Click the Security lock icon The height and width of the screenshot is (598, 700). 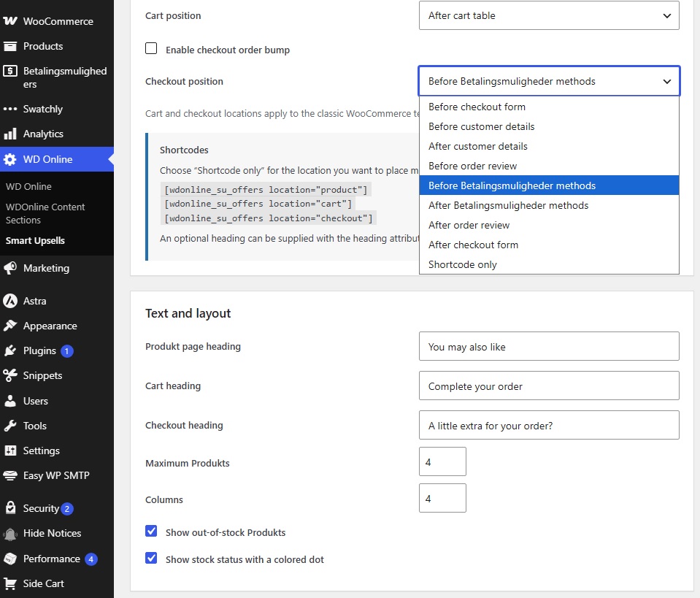9,507
